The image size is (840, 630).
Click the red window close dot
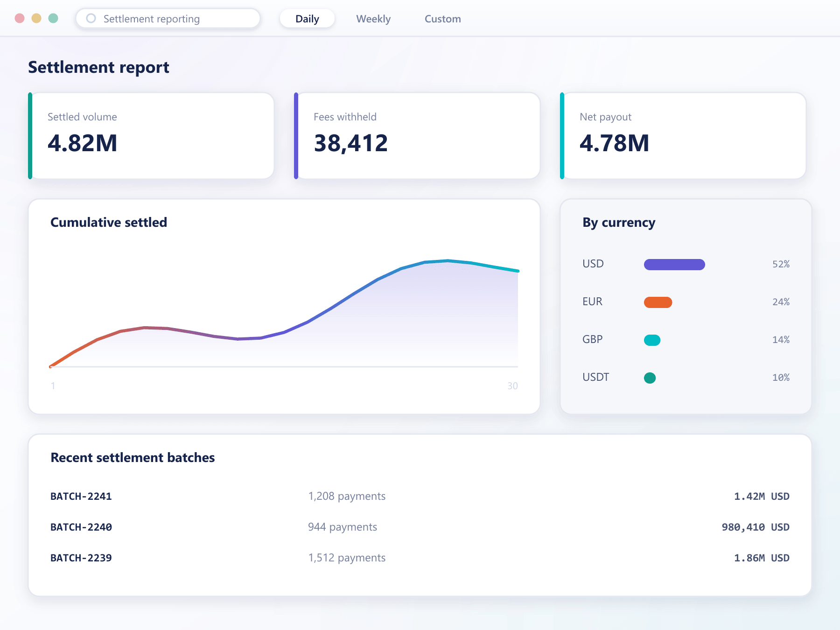(20, 18)
